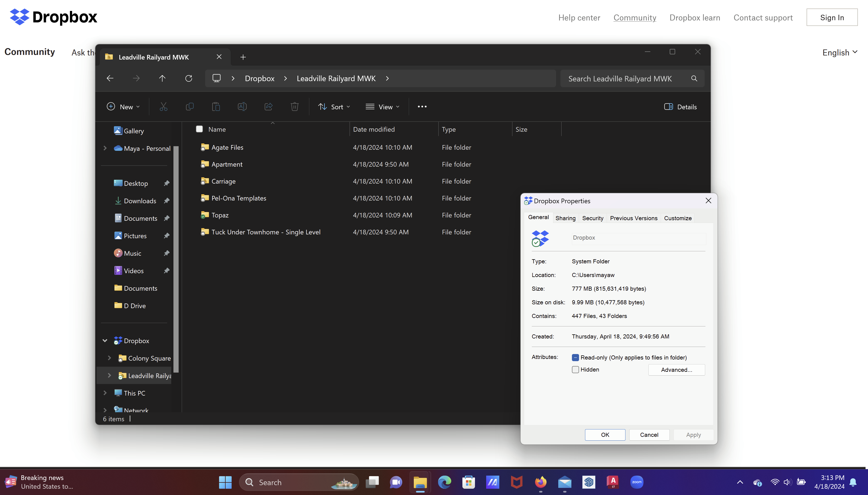This screenshot has width=868, height=495.
Task: Click the Cut scissors icon in toolbar
Action: pyautogui.click(x=164, y=107)
